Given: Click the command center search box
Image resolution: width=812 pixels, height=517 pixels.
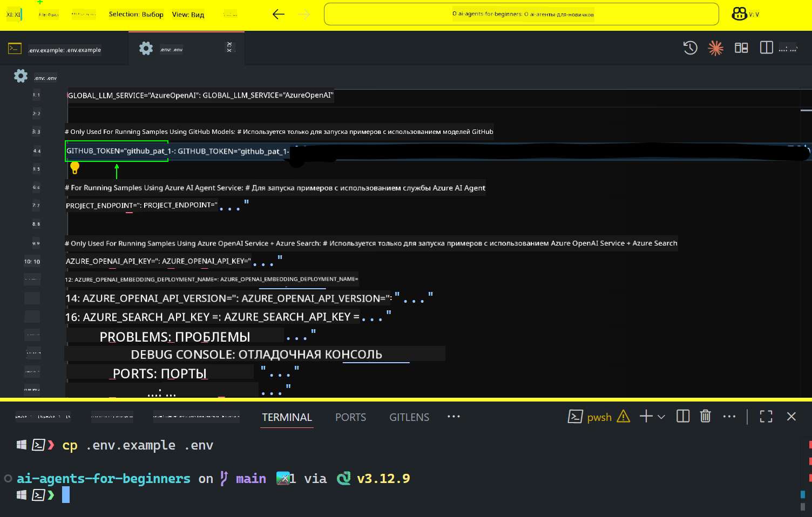Looking at the screenshot, I should coord(521,14).
